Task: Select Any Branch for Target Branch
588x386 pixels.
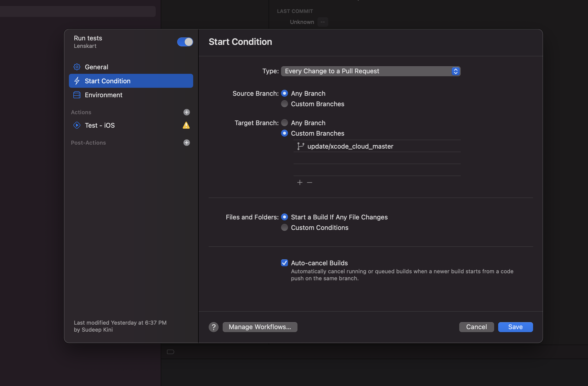Action: click(x=284, y=123)
